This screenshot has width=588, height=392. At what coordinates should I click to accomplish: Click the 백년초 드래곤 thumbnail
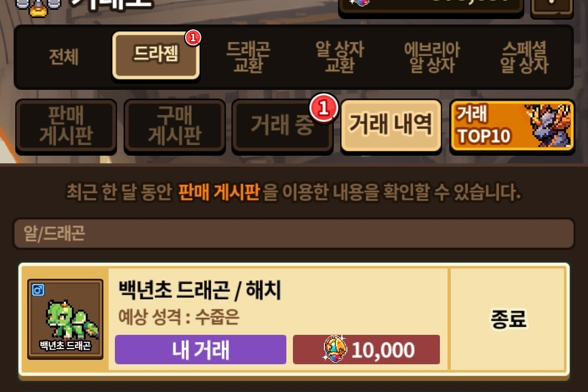point(65,319)
